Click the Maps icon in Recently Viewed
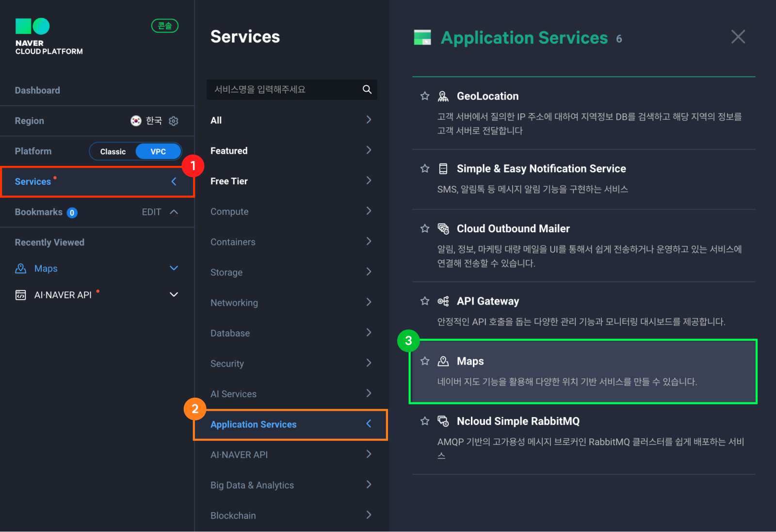Viewport: 776px width, 532px height. click(x=21, y=268)
